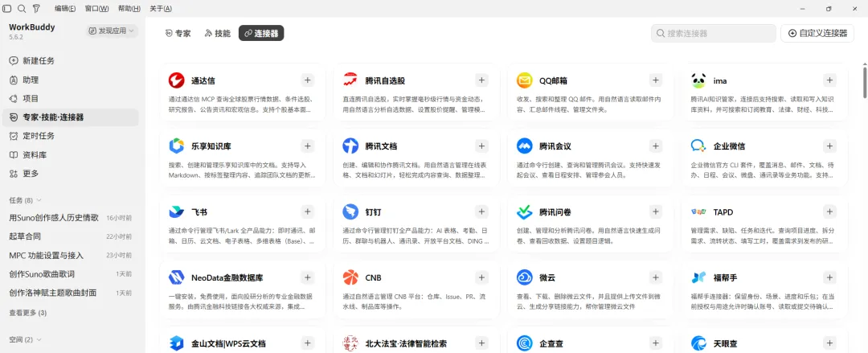Viewport: 868px width, 353px height.
Task: Add the 企查查 connector via plus icon
Action: coord(656,343)
